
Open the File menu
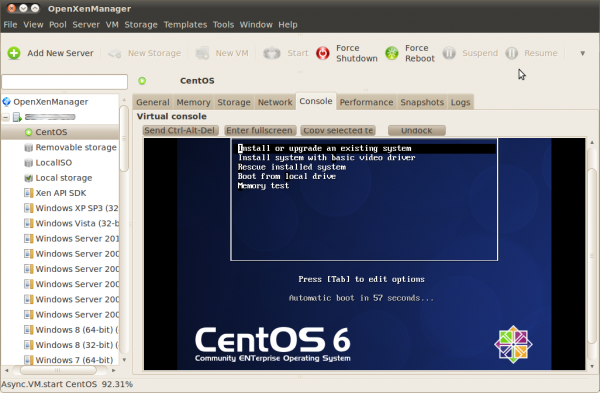[x=10, y=25]
